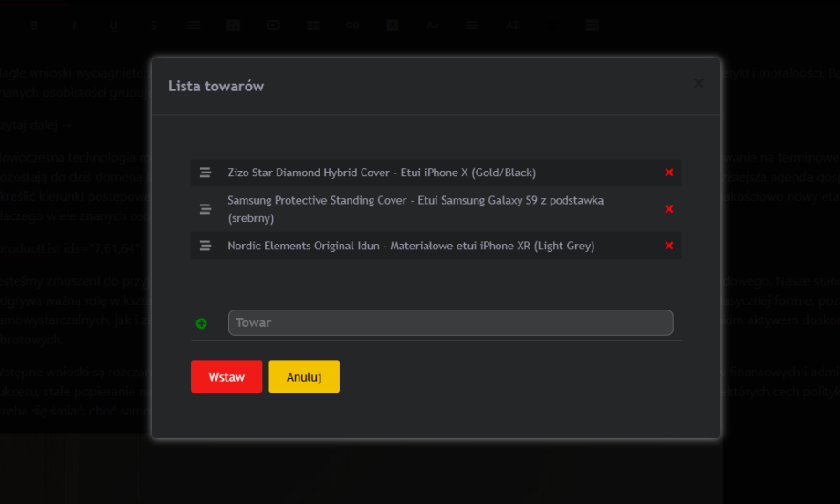Click the green plus add-product icon
Screen dimensions: 840x504
201,323
